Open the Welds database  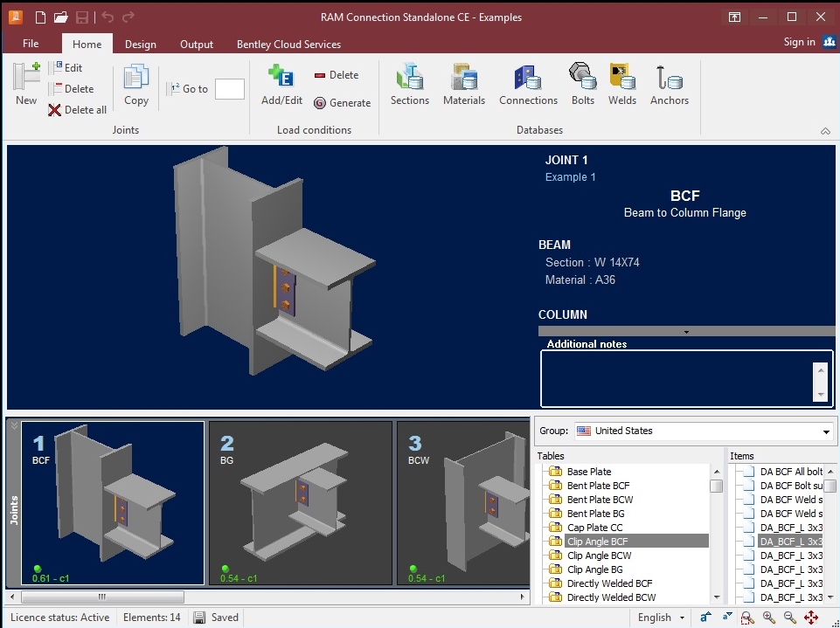pos(622,85)
